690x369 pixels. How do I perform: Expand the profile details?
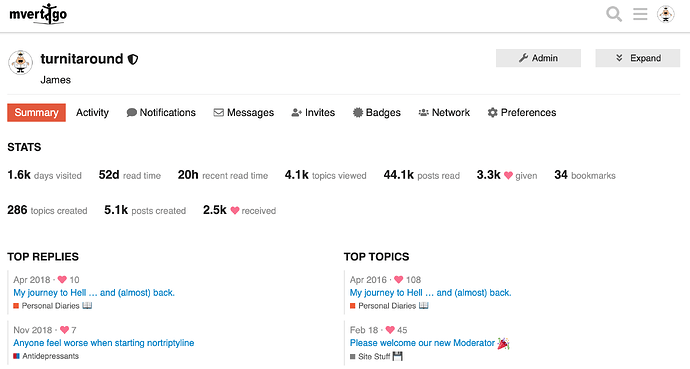coord(638,58)
